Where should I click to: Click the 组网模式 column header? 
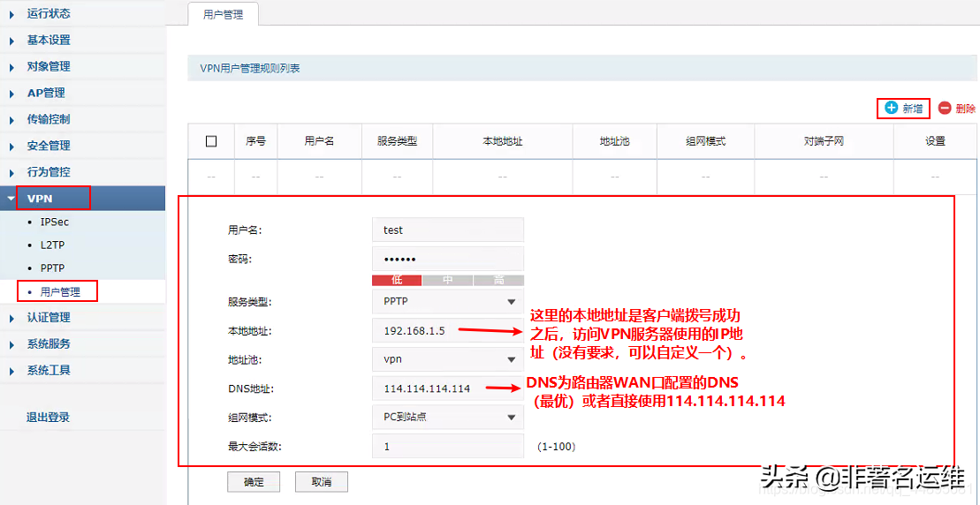click(705, 141)
